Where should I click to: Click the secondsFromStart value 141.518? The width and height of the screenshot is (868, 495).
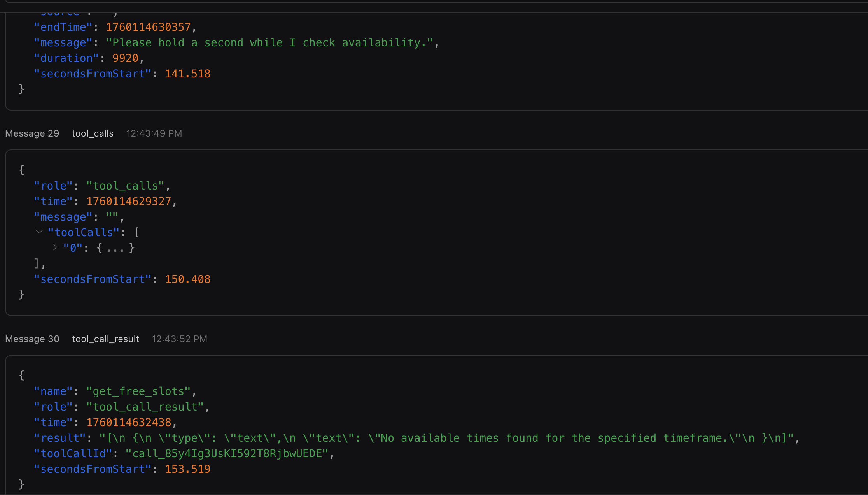tap(187, 74)
